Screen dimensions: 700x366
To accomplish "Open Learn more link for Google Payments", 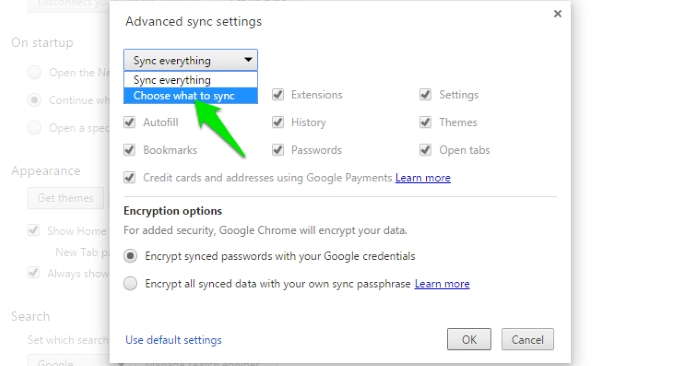I will (x=423, y=178).
